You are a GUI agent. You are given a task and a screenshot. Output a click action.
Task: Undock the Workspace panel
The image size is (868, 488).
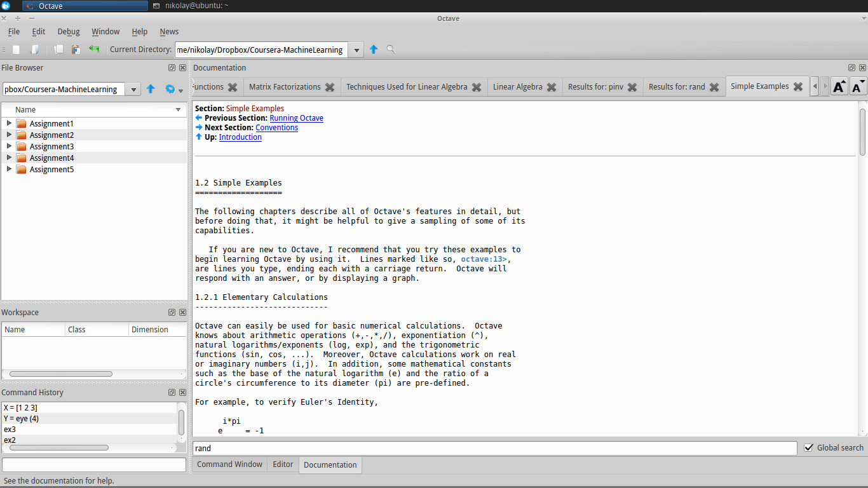[172, 312]
